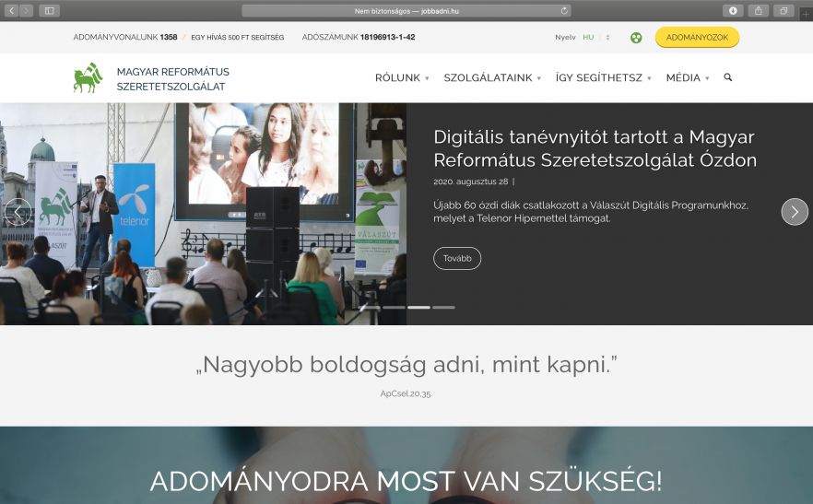Open the Safari downloads icon
The width and height of the screenshot is (813, 504).
(733, 10)
